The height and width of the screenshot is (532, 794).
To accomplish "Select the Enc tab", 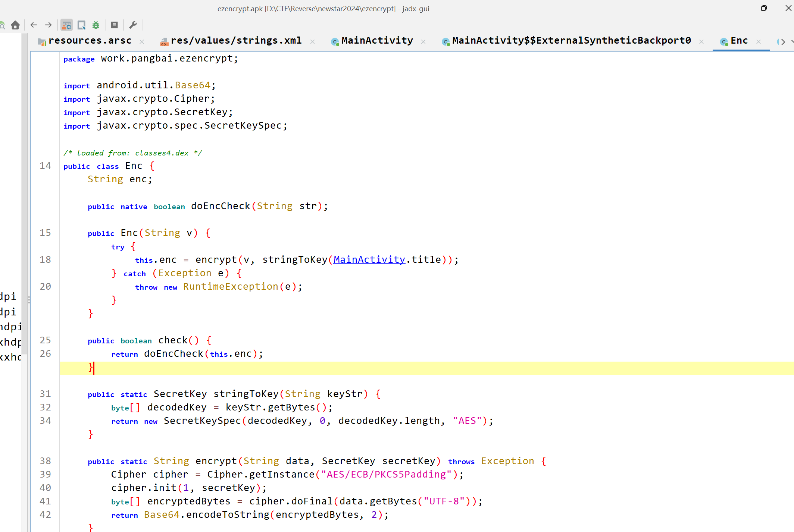I will pyautogui.click(x=739, y=41).
